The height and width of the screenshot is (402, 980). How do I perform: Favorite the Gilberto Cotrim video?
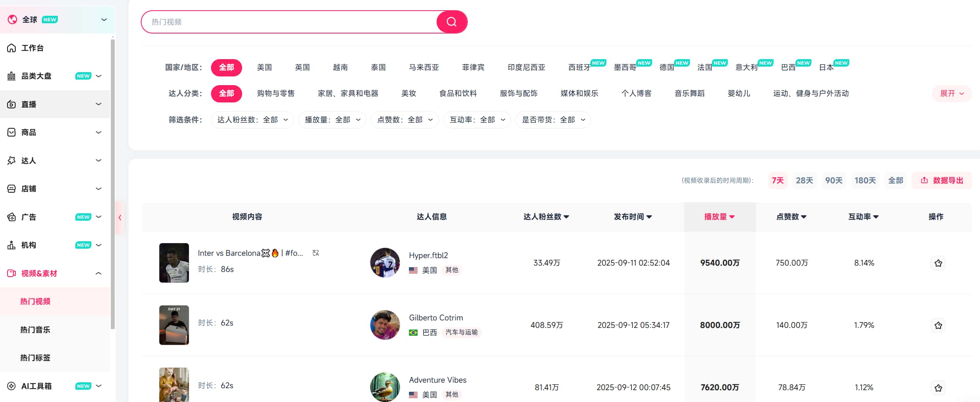click(938, 325)
